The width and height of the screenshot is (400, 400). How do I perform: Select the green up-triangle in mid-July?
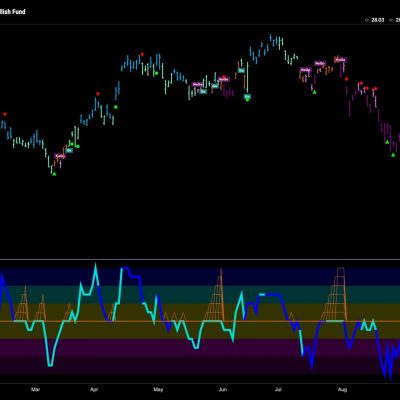pos(314,92)
